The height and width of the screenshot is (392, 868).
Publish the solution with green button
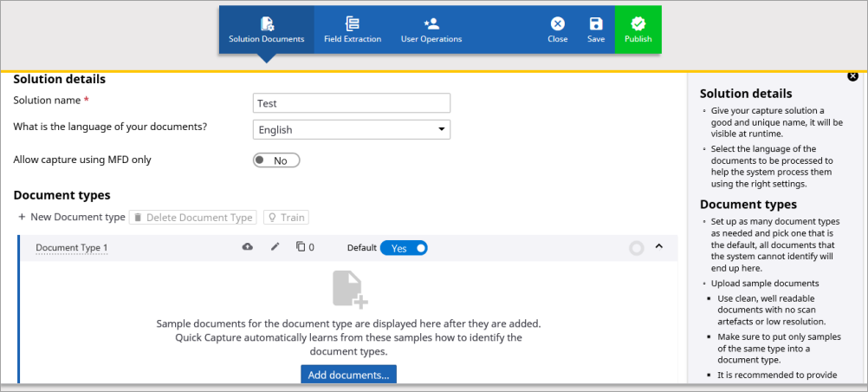tap(638, 29)
